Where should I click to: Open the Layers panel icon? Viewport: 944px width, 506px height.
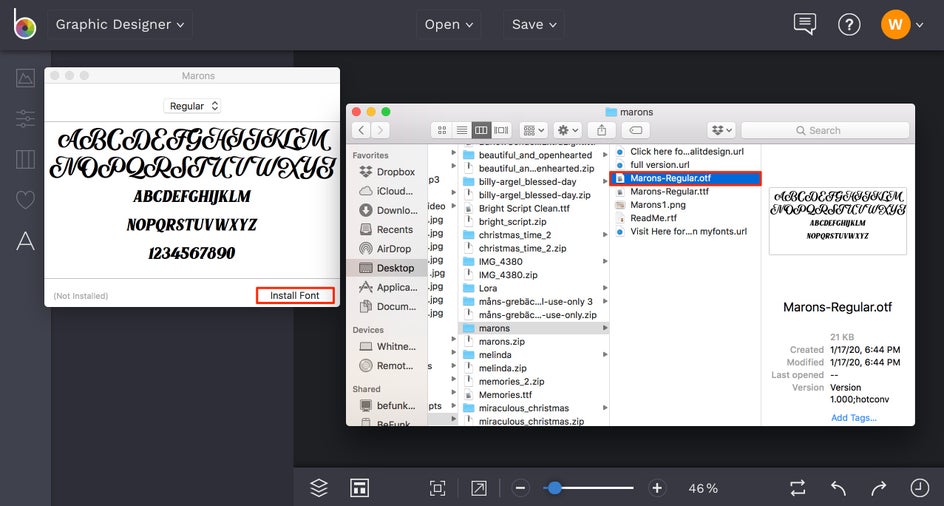[x=318, y=488]
